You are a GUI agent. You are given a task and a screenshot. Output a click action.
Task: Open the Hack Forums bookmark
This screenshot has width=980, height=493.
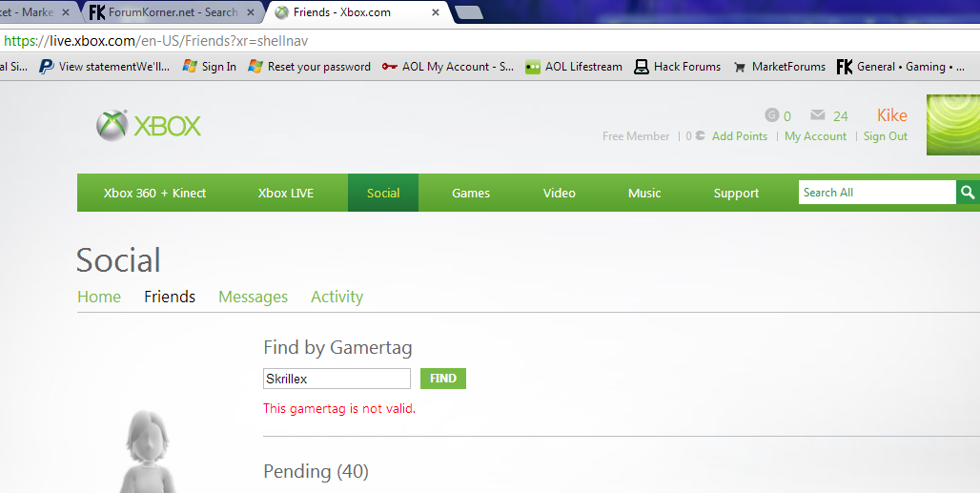[678, 66]
